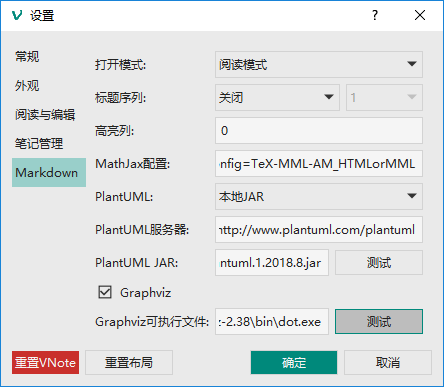This screenshot has width=444, height=387.
Task: Click the disabled heading level dropdown showing 1
Action: [x=384, y=97]
